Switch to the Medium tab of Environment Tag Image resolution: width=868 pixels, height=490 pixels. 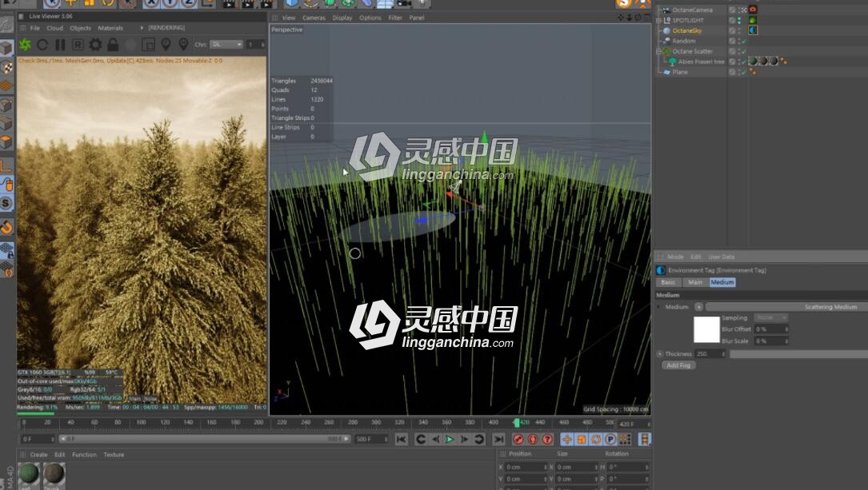click(722, 282)
